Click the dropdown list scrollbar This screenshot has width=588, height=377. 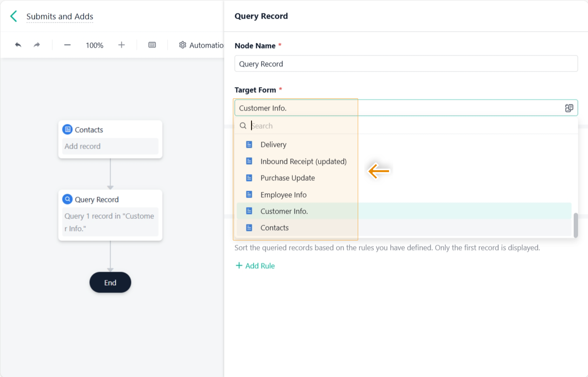coord(576,225)
